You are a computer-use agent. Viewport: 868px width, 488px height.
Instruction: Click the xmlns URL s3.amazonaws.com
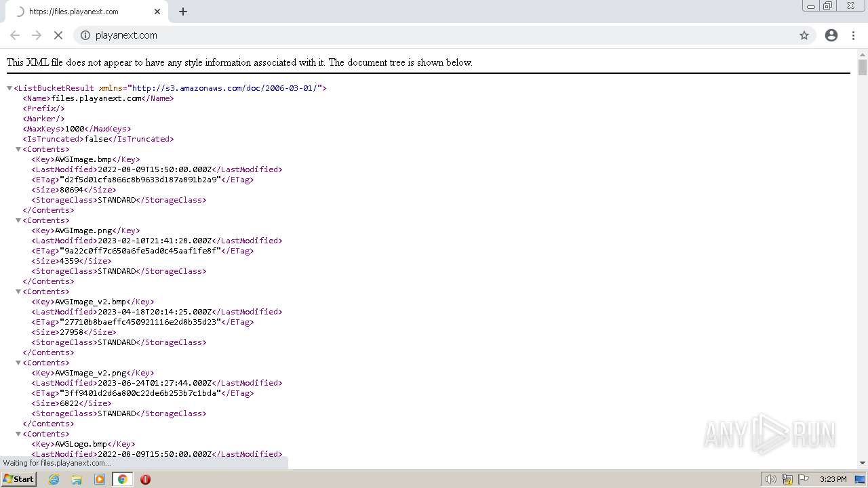(224, 88)
